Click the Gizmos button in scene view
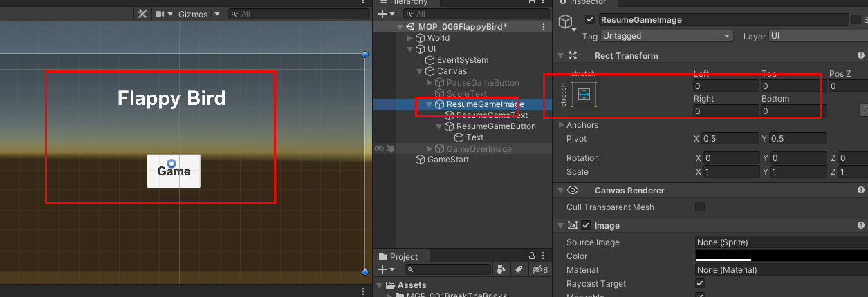The image size is (868, 297). [193, 14]
